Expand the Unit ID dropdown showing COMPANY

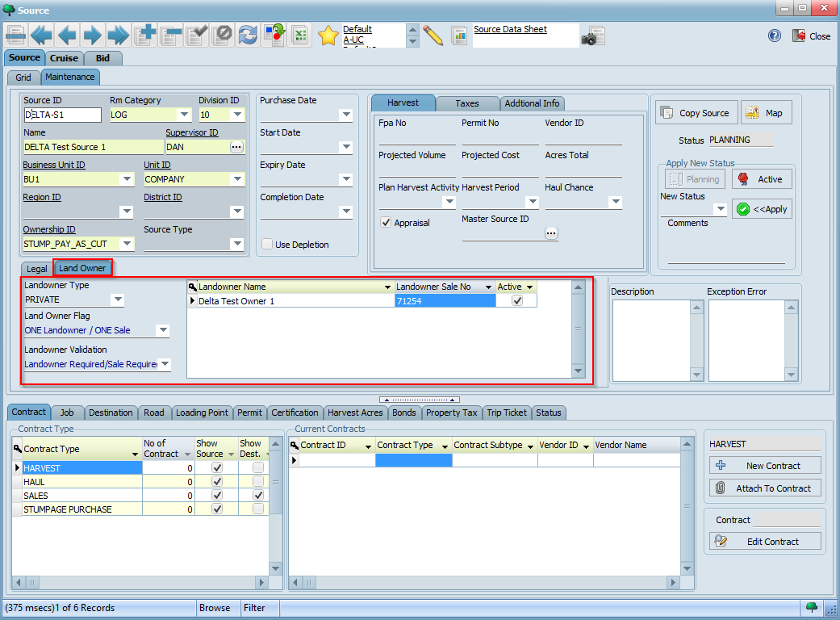[x=237, y=178]
